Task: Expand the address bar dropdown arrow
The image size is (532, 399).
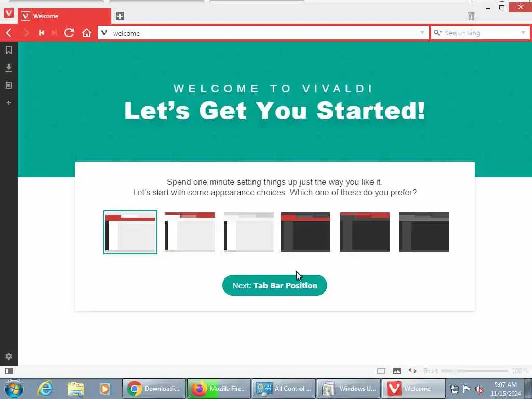Action: click(x=422, y=33)
